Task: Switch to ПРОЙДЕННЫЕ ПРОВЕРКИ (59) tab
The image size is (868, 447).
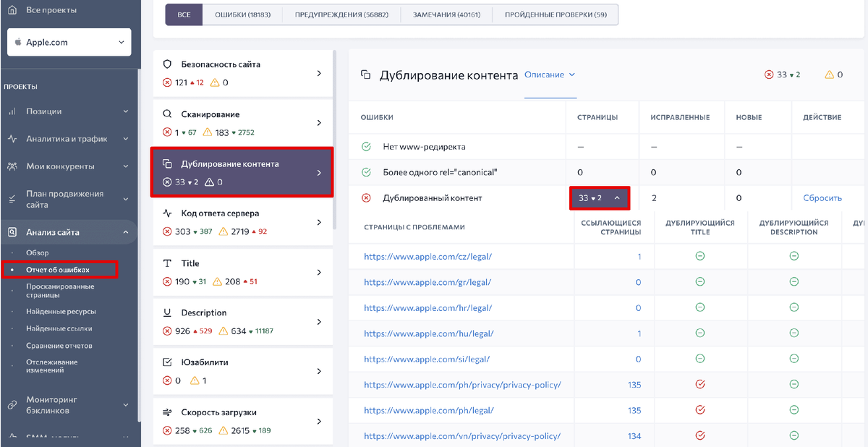Action: click(556, 14)
